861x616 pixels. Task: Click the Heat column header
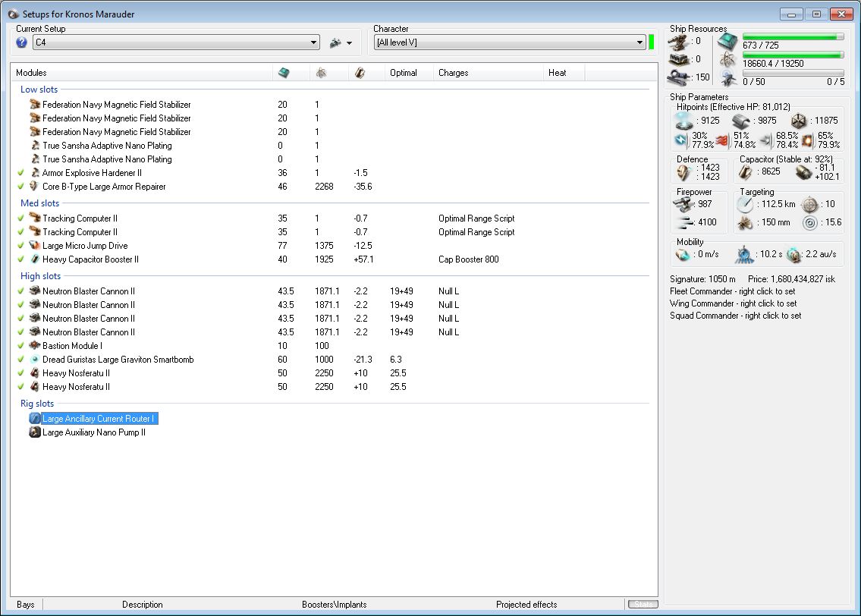564,73
